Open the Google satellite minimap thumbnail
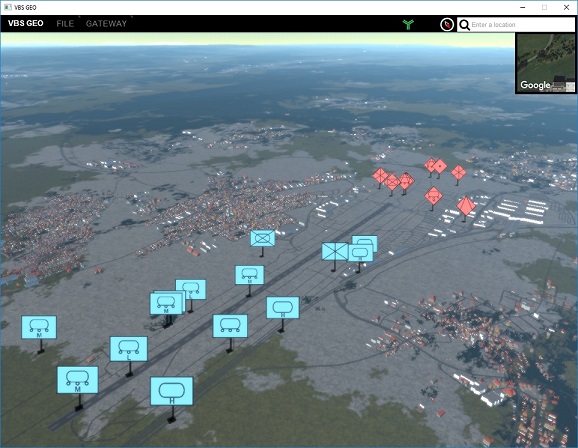Viewport: 578px width, 448px height. tap(546, 63)
